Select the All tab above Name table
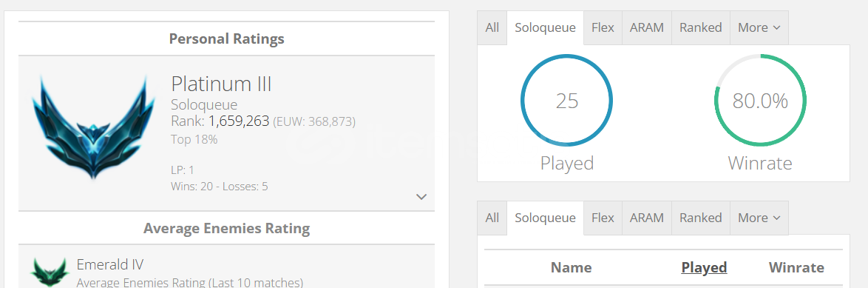Image resolution: width=868 pixels, height=288 pixels. point(492,218)
